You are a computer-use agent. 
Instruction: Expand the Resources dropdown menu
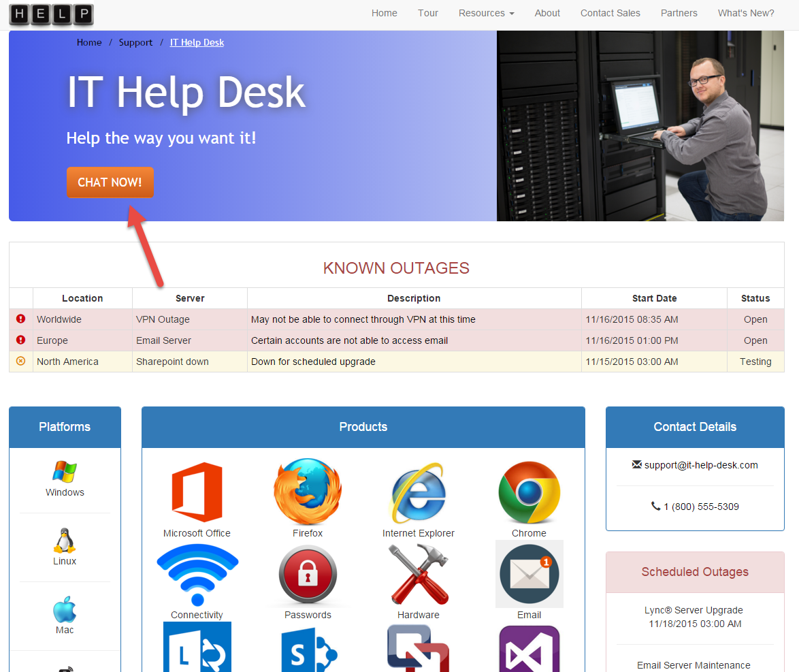486,13
